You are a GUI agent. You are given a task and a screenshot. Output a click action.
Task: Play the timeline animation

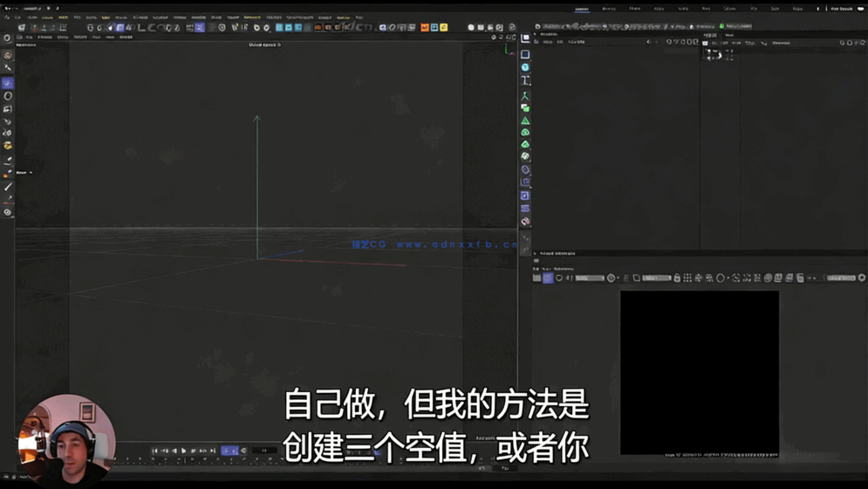[184, 451]
